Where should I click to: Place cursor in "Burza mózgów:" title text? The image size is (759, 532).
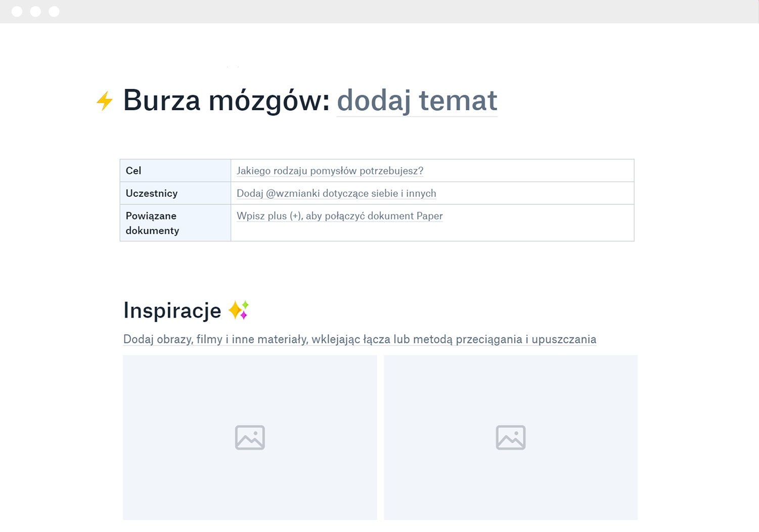coord(226,101)
